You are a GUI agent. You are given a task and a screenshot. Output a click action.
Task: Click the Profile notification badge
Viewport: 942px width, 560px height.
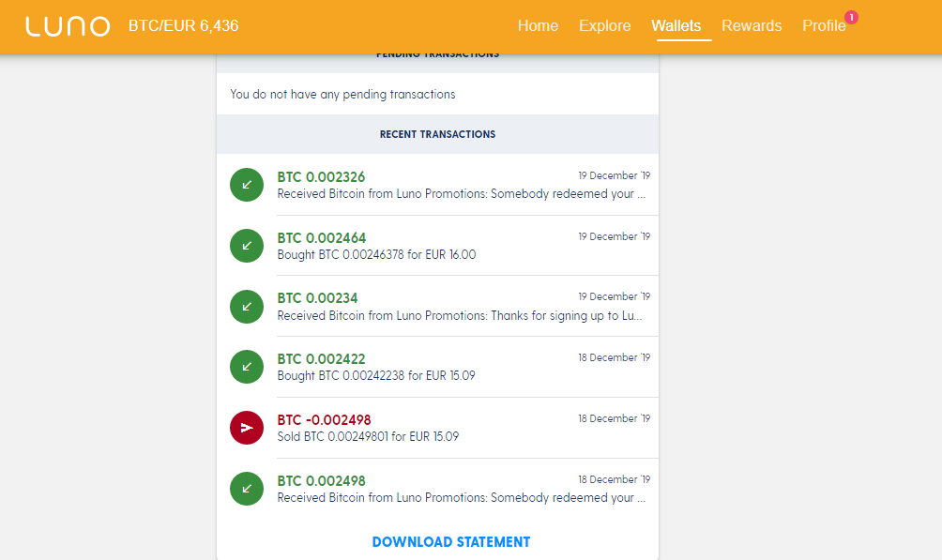[x=851, y=17]
